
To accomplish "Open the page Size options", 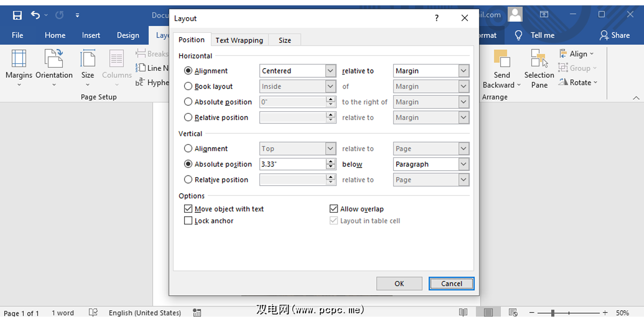I will pos(87,64).
